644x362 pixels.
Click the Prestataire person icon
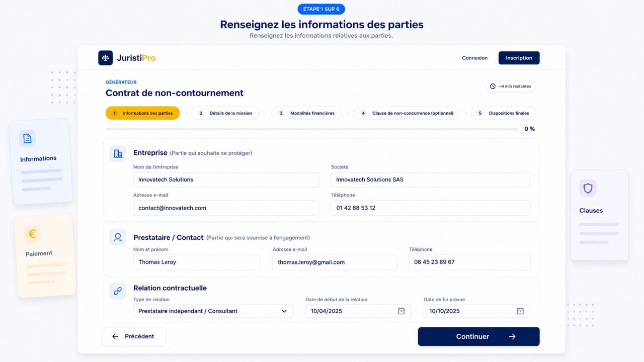tap(118, 237)
